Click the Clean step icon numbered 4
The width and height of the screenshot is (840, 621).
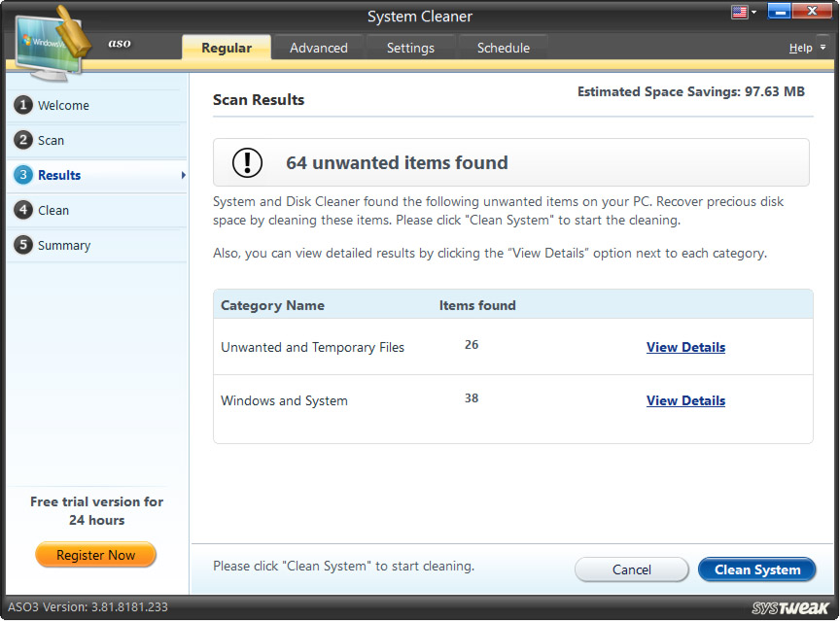(24, 210)
